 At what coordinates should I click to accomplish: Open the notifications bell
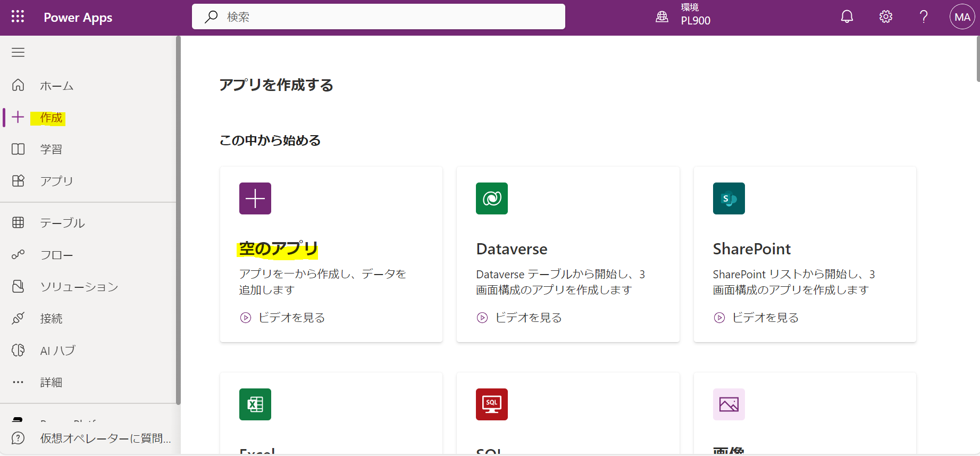[x=847, y=17]
